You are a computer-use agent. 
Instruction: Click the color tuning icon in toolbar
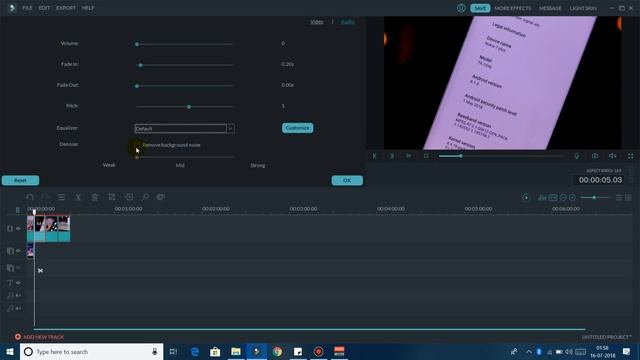pos(161,197)
